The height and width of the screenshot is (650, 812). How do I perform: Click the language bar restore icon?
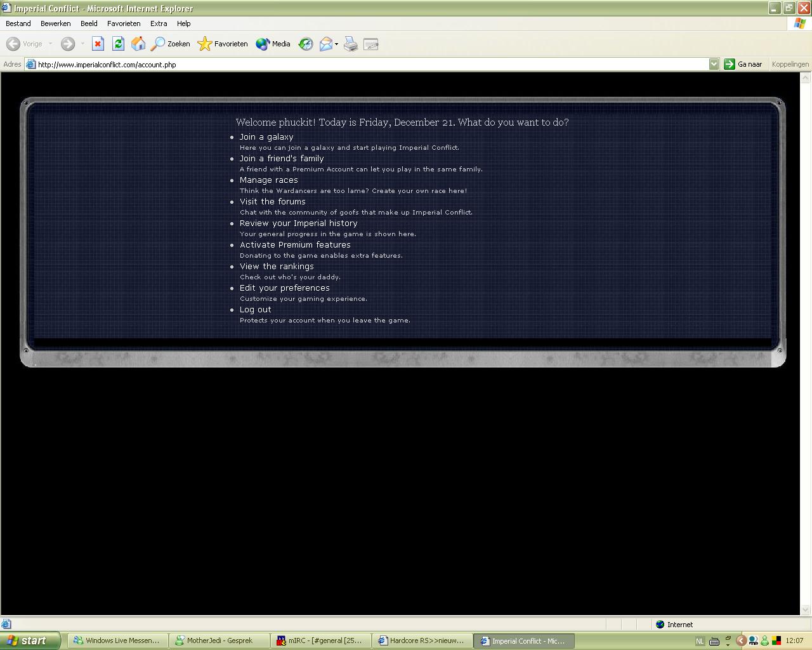pos(728,638)
